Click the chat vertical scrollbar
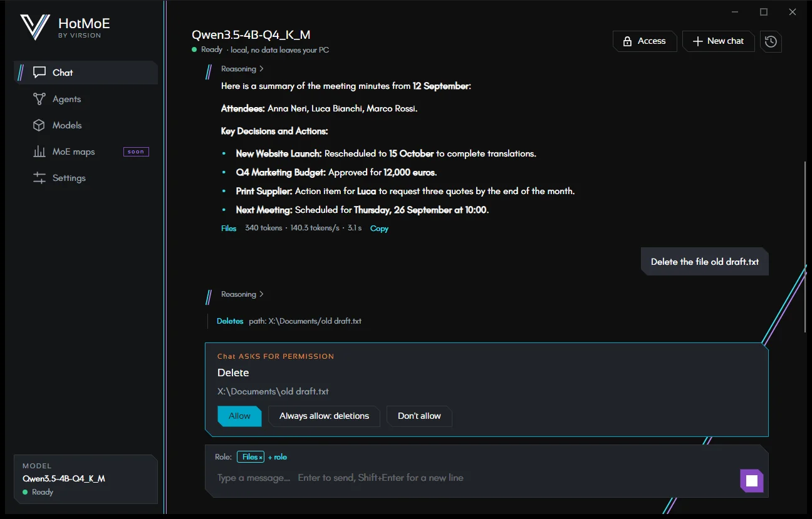Screen dimensions: 812x519 (x=806, y=247)
